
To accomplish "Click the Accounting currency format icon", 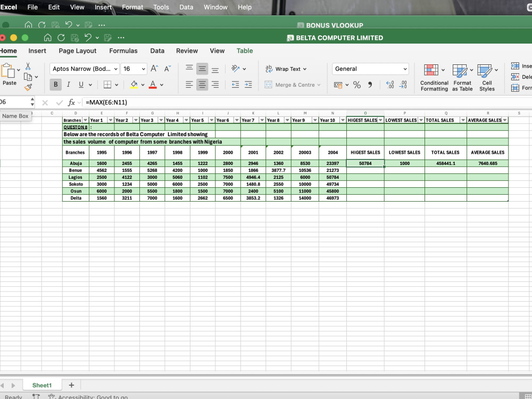I will click(338, 85).
